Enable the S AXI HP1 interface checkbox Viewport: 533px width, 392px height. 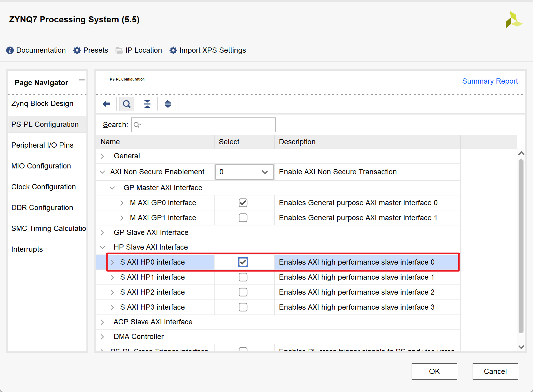[243, 277]
